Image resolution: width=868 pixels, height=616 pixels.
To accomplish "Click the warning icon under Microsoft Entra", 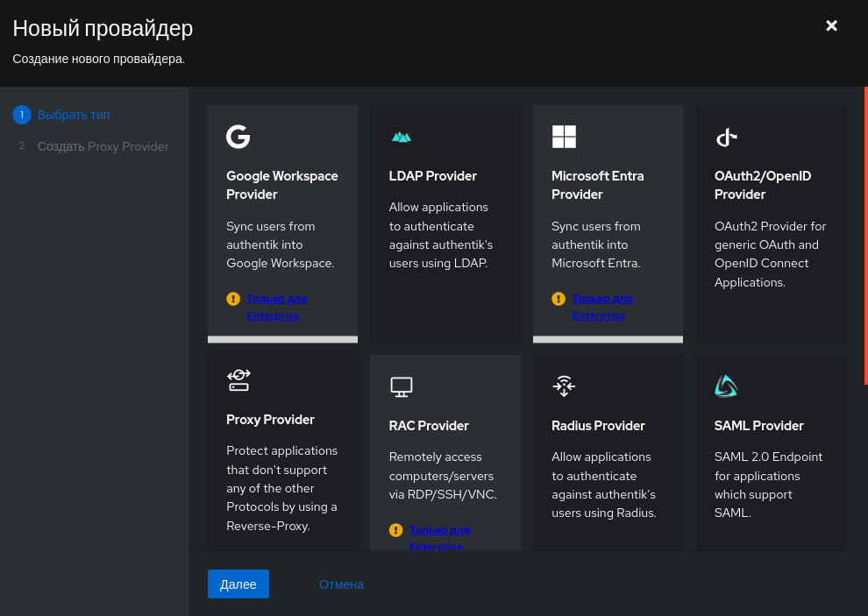I will pyautogui.click(x=559, y=299).
